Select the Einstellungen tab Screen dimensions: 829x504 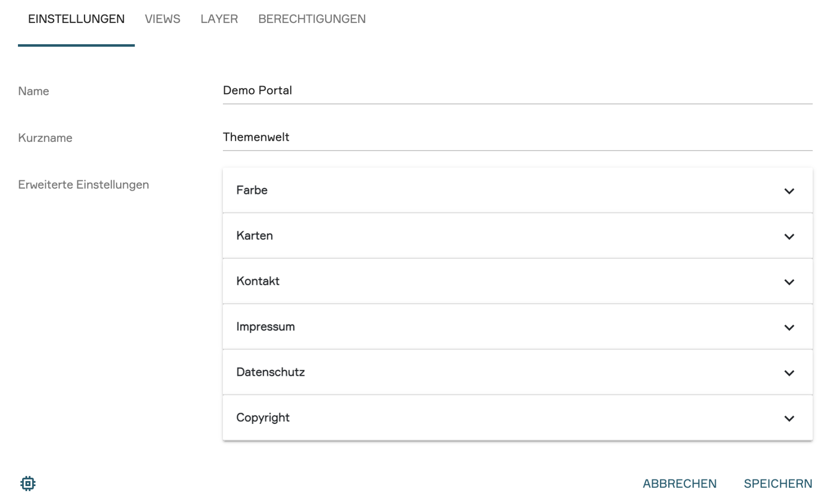tap(76, 19)
